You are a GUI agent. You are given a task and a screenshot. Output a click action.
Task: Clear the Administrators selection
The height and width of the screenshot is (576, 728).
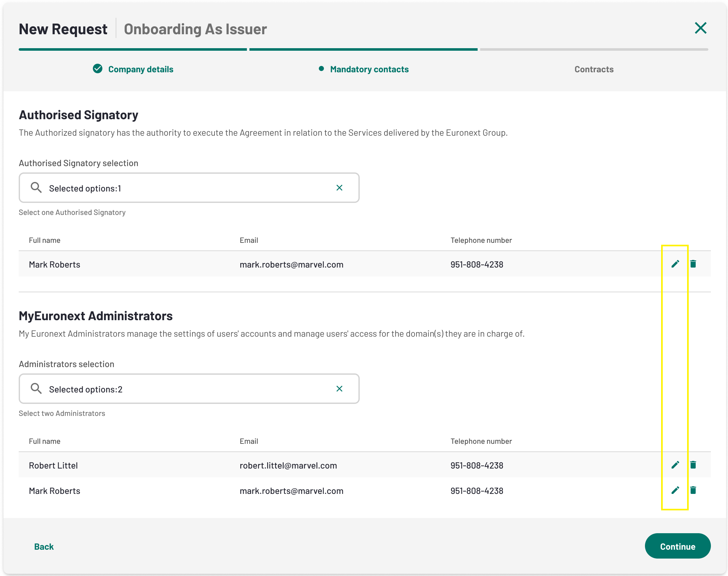[339, 389]
